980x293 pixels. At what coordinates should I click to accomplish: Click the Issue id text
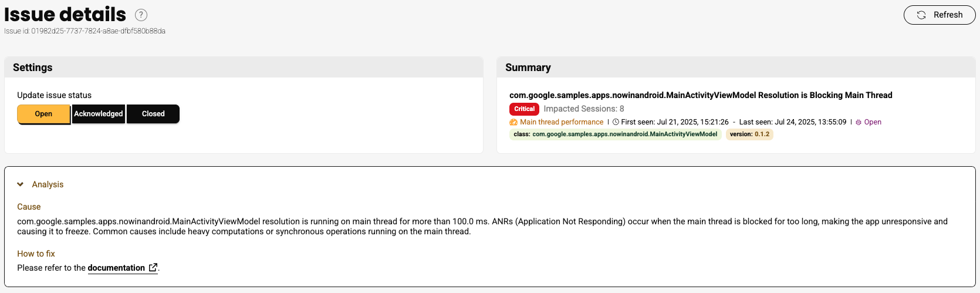coord(85,31)
